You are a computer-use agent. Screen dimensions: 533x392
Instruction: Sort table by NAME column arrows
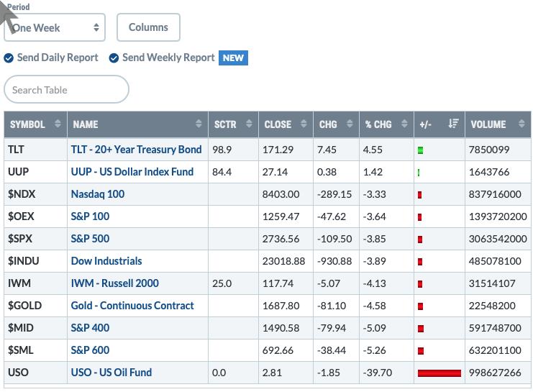point(199,124)
